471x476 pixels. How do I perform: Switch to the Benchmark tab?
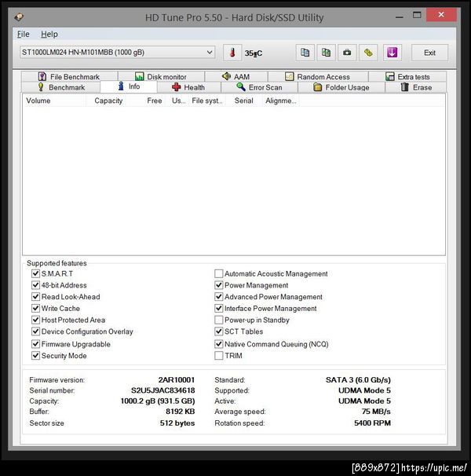click(60, 87)
